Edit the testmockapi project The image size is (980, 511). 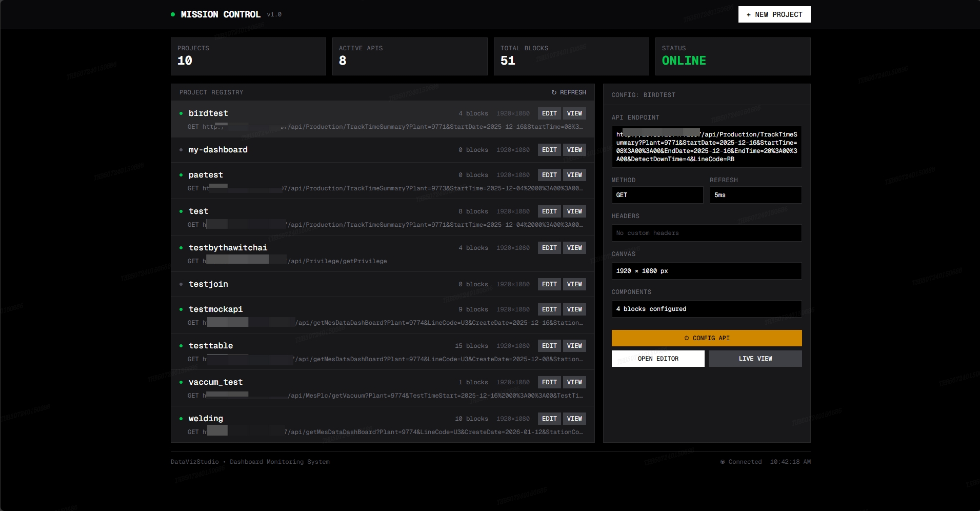coord(549,309)
